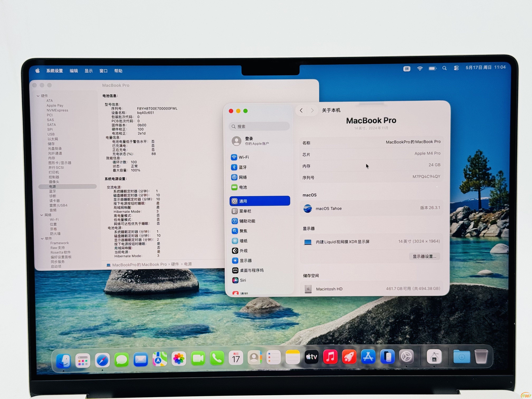This screenshot has height=399, width=532.
Task: Click date and time in menu bar
Action: [x=486, y=67]
